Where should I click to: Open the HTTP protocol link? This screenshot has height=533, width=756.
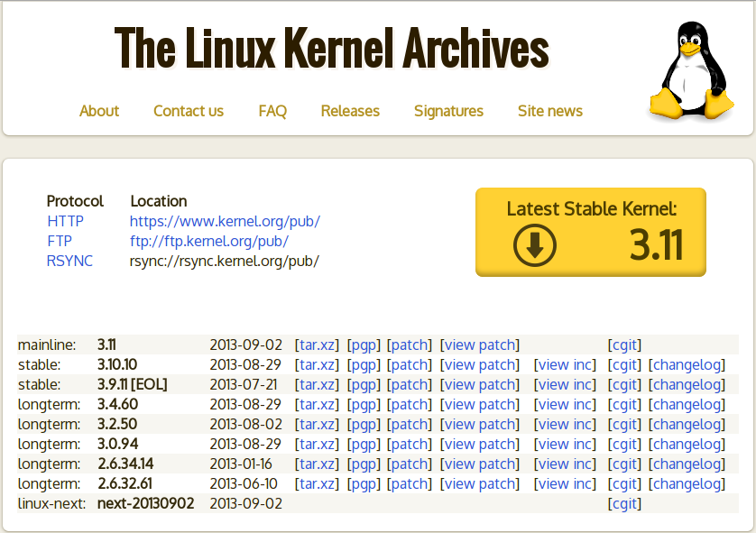66,221
